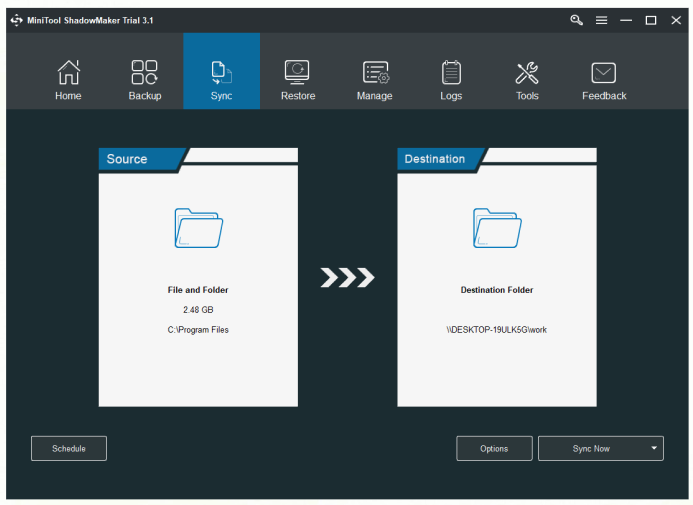Click the Destination folder icon
693x505 pixels.
click(x=497, y=228)
